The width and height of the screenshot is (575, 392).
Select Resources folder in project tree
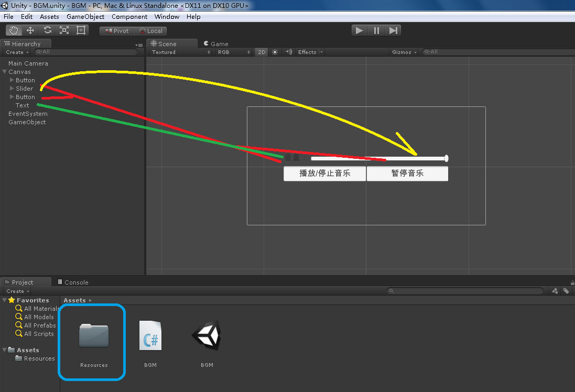click(35, 358)
